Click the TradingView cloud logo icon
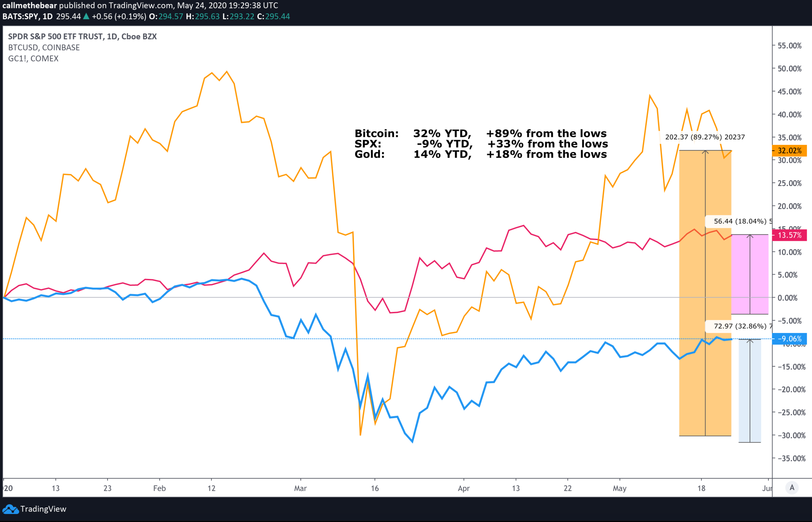Viewport: 812px width, 522px height. [x=10, y=509]
